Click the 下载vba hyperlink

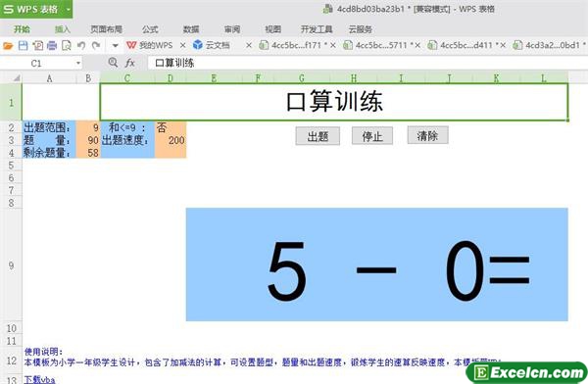pyautogui.click(x=40, y=379)
